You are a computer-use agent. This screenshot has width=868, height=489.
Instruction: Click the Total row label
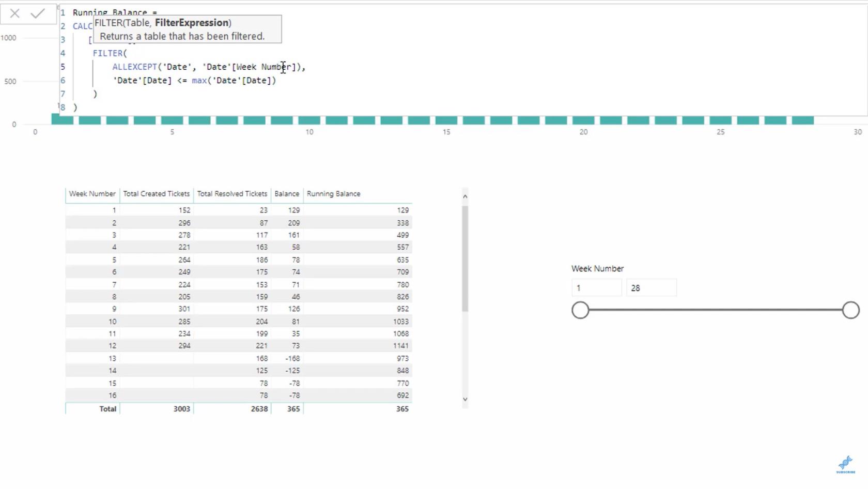(x=107, y=409)
